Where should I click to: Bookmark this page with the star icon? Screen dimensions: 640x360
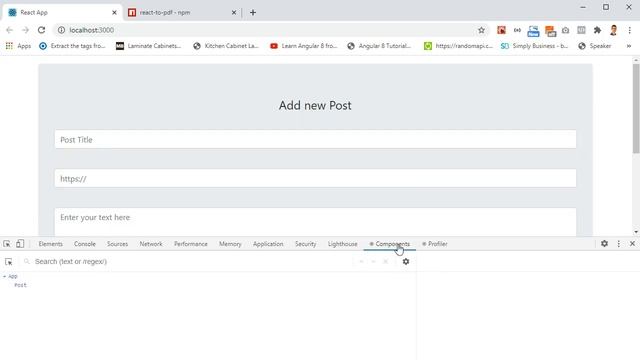tap(482, 30)
